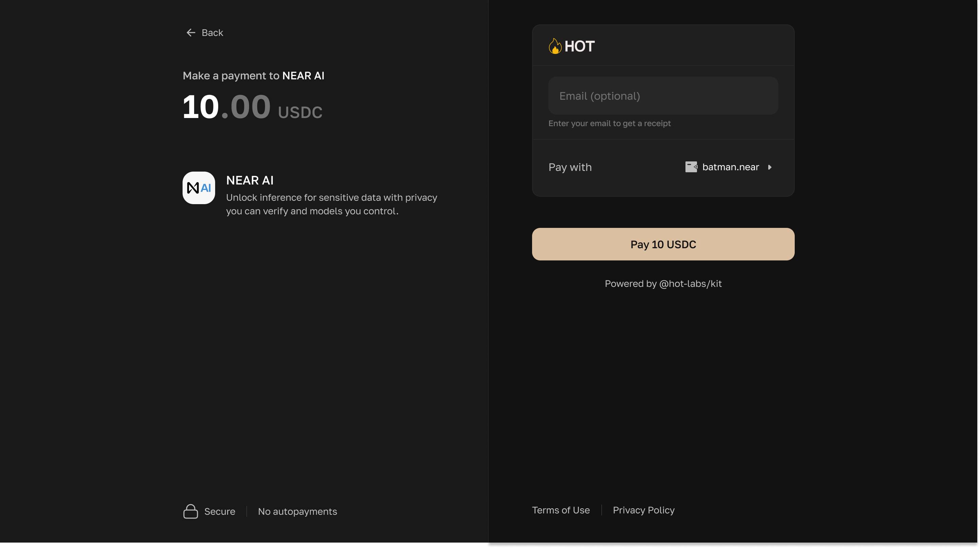Select the No autopayments indicator
This screenshot has width=980, height=548.
tap(297, 511)
